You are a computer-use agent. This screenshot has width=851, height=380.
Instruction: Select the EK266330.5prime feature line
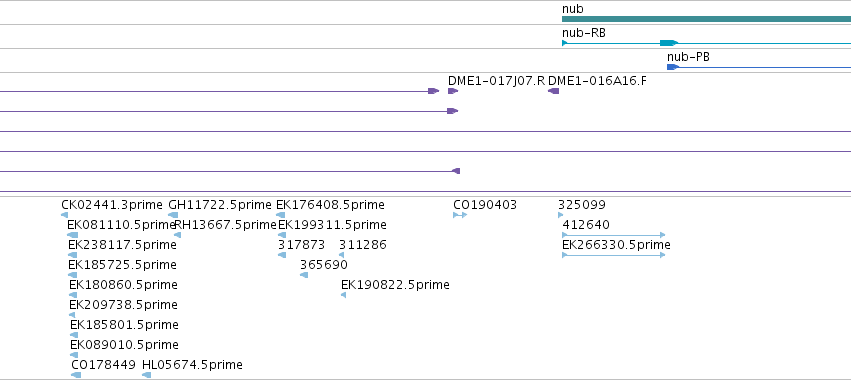(x=614, y=255)
